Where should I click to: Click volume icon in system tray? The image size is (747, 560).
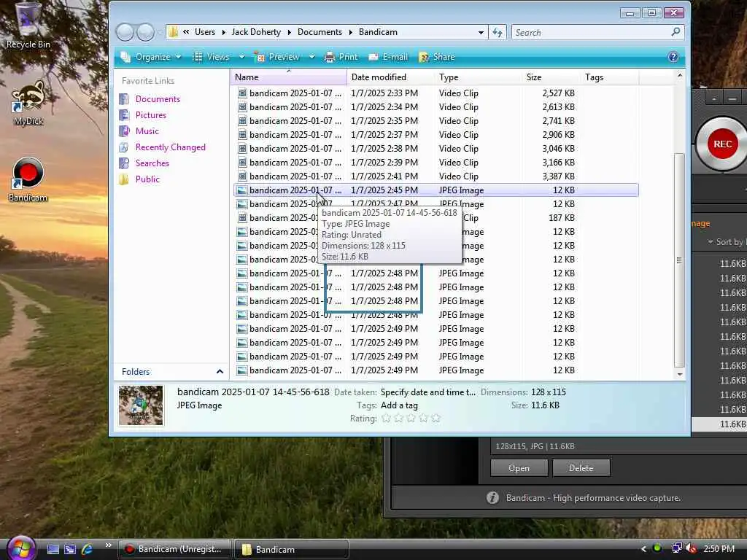(x=692, y=548)
